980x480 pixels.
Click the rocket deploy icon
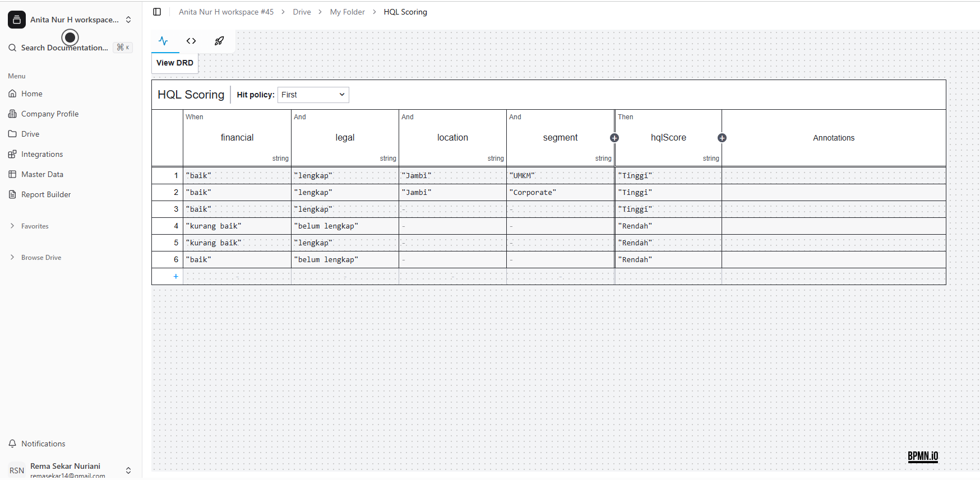point(219,41)
